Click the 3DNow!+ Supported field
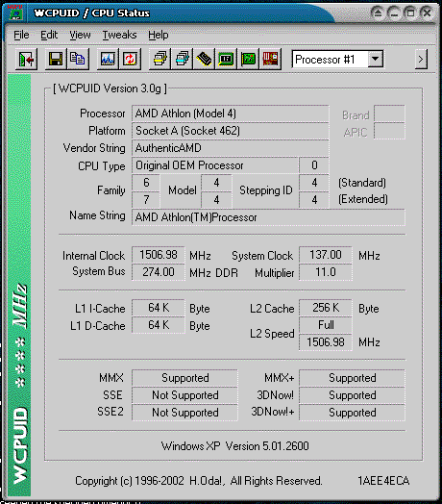This screenshot has width=442, height=504. point(352,413)
